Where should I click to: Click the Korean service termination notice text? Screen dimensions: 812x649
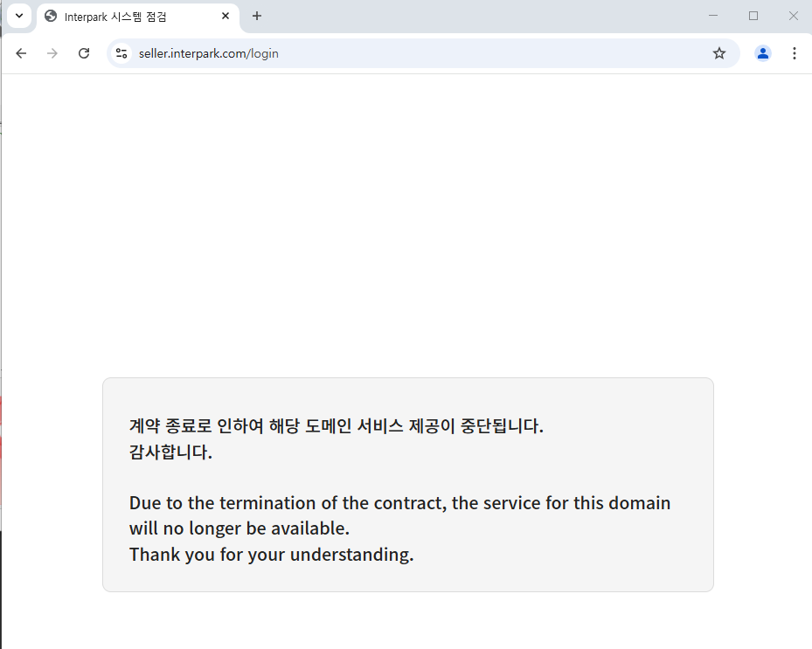(337, 426)
